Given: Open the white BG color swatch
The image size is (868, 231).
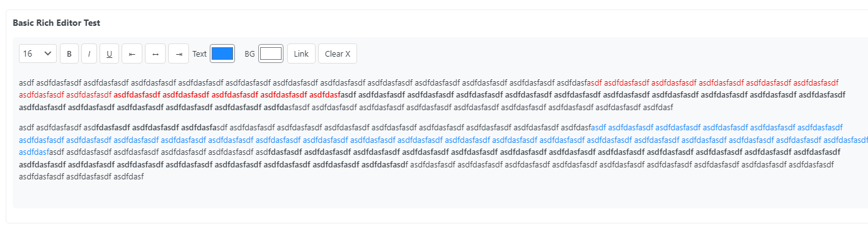Looking at the screenshot, I should [x=271, y=54].
